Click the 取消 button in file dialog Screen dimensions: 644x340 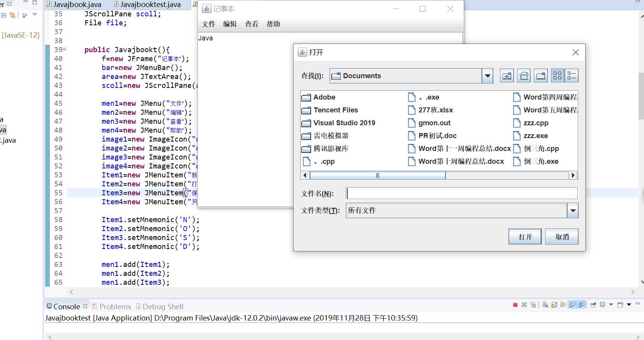pyautogui.click(x=561, y=237)
